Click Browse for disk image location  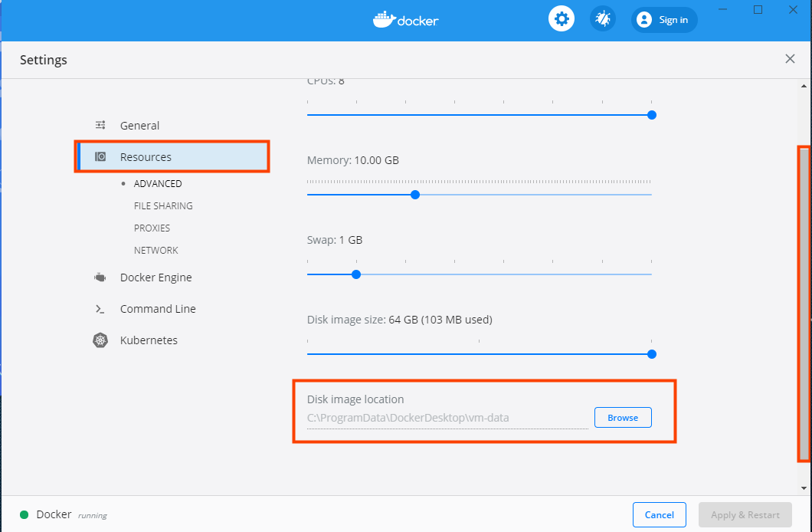point(623,418)
